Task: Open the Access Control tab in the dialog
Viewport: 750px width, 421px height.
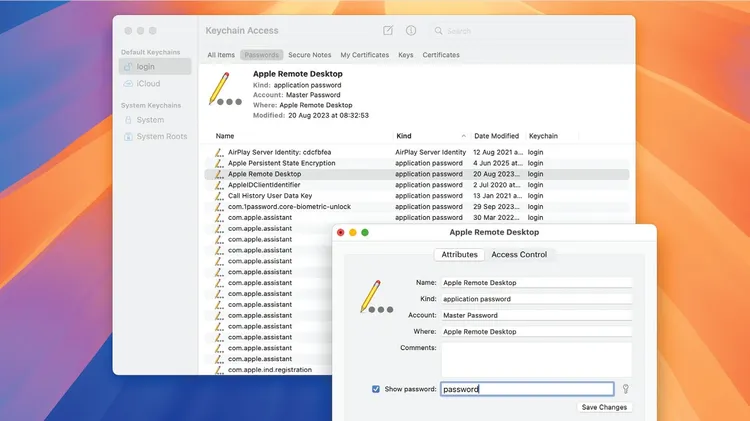Action: pyautogui.click(x=519, y=255)
